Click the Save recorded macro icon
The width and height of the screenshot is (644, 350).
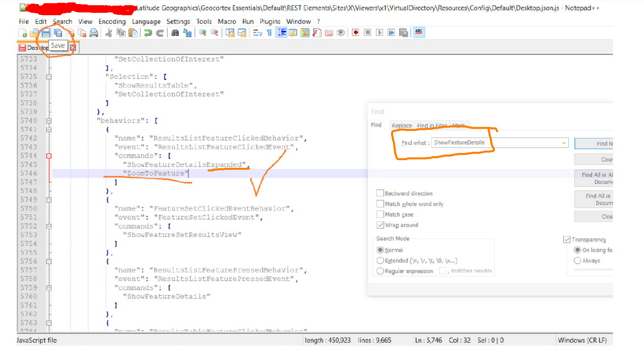click(403, 32)
